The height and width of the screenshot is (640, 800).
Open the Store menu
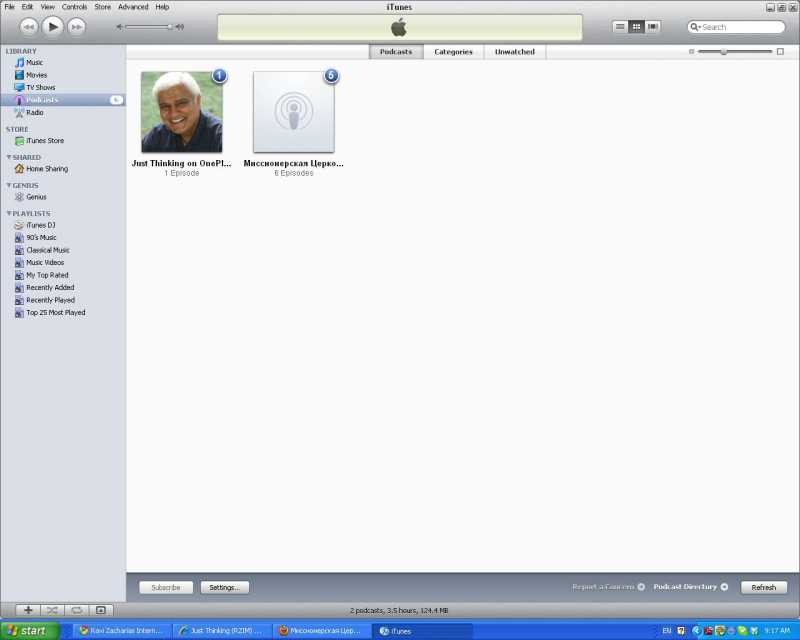(102, 7)
